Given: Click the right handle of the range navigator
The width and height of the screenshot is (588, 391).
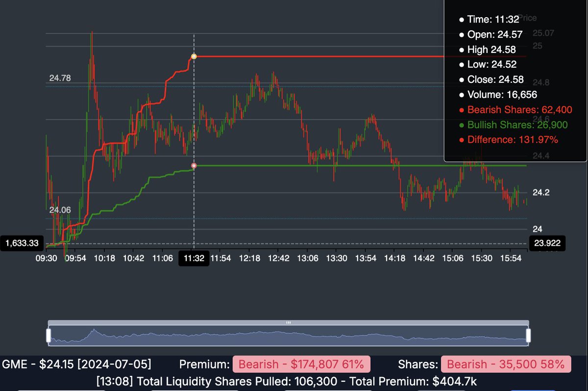Looking at the screenshot, I should (x=528, y=336).
